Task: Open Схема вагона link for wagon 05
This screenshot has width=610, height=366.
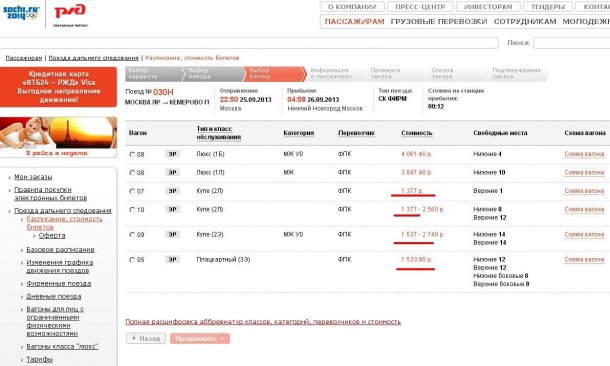Action: 584,259
